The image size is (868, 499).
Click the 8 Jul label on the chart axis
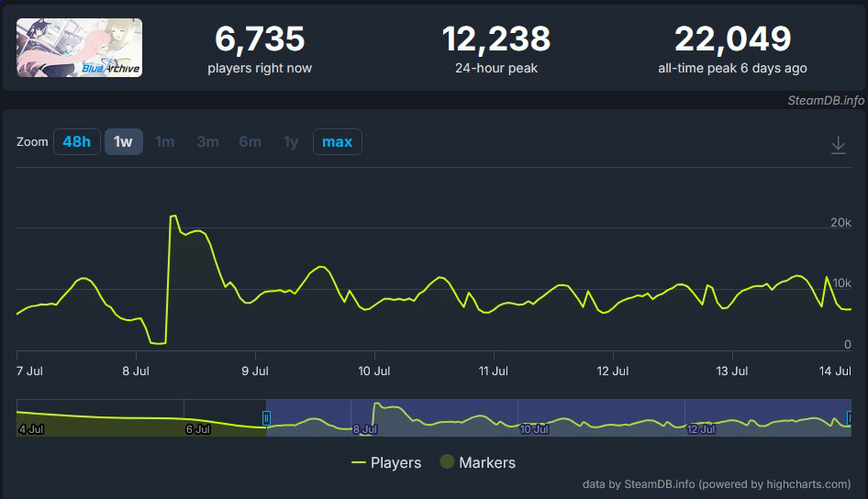point(136,371)
